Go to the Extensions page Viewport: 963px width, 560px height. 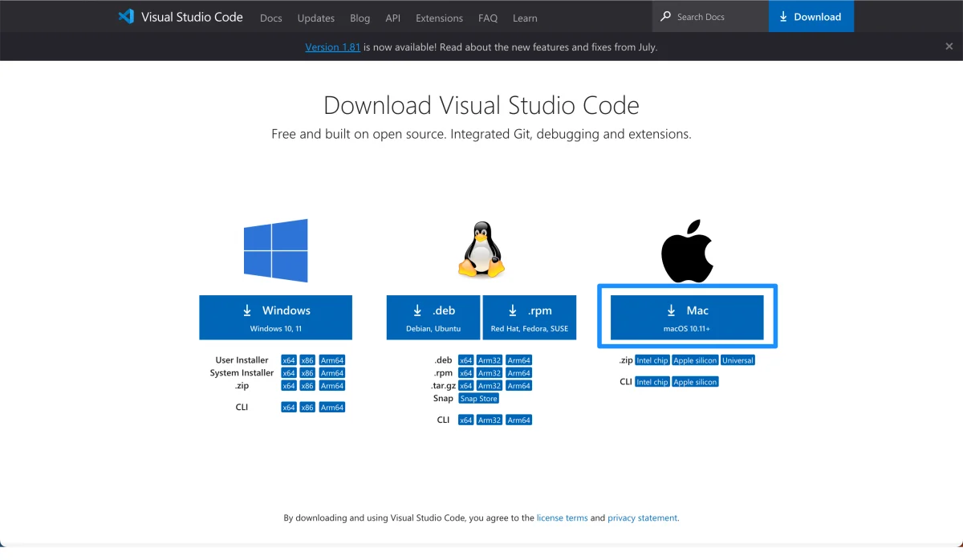(x=439, y=18)
